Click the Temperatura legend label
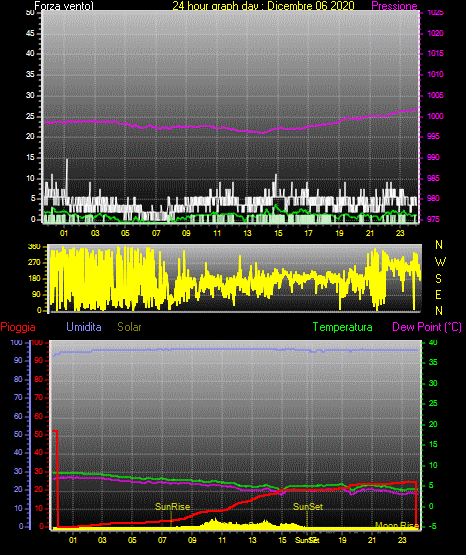Screen dimensions: 466x555 343,327
